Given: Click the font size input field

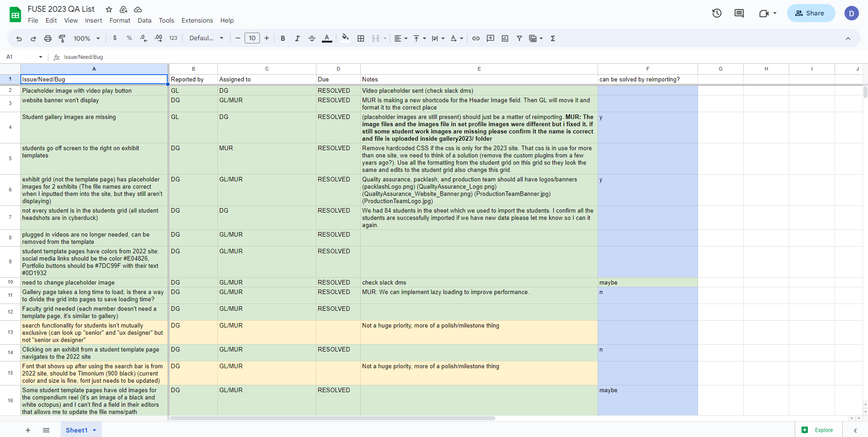Looking at the screenshot, I should click(x=252, y=38).
